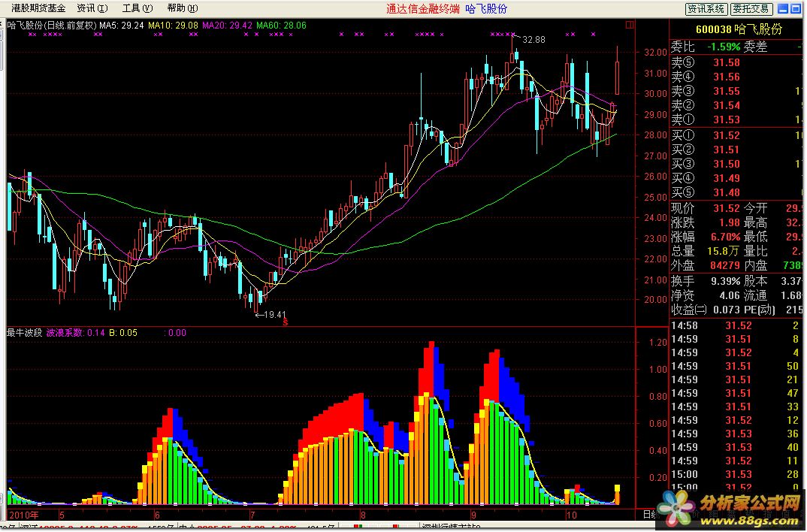This screenshot has height=532, width=807.
Task: Click the B: 0.05 indicator value
Action: point(123,333)
